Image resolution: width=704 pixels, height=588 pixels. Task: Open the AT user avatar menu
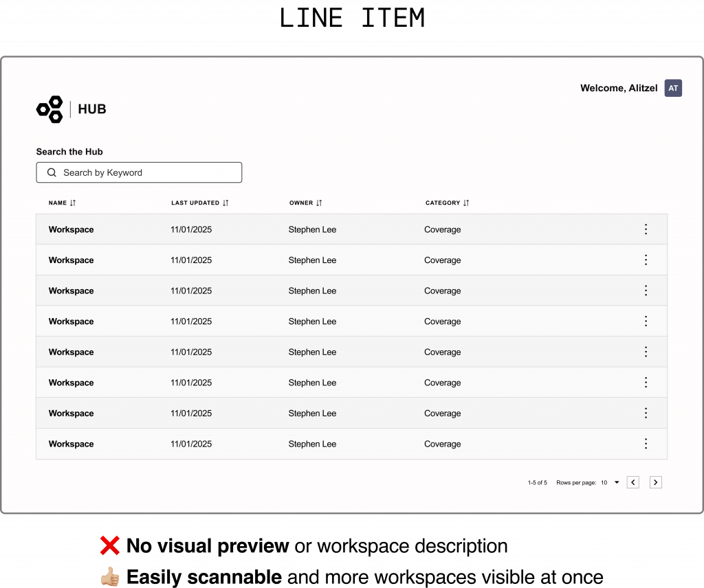pyautogui.click(x=673, y=88)
